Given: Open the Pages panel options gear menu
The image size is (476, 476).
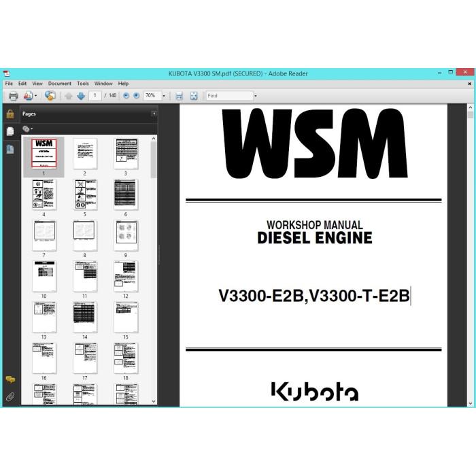Looking at the screenshot, I should click(x=27, y=129).
